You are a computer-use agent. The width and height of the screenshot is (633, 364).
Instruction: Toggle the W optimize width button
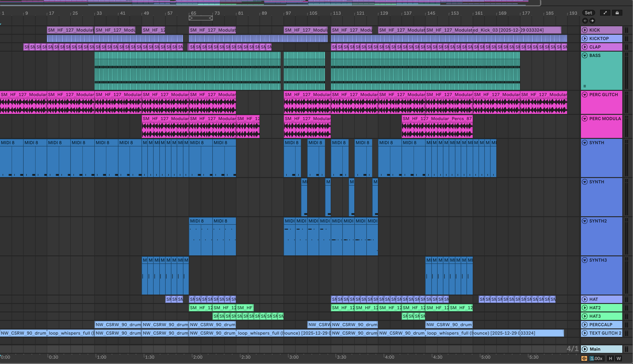pyautogui.click(x=619, y=358)
